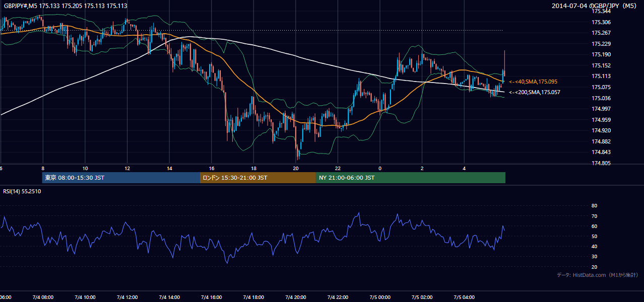644x302 pixels.
Task: Click hour label 16 under the price chart
Action: click(212, 169)
